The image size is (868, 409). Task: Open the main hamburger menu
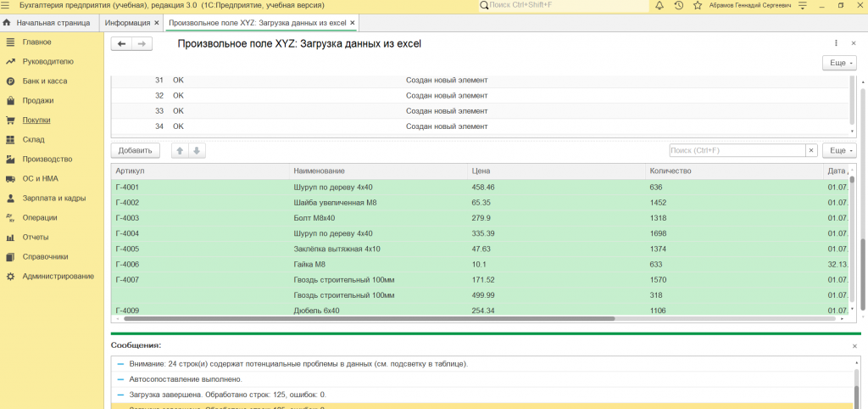click(6, 5)
